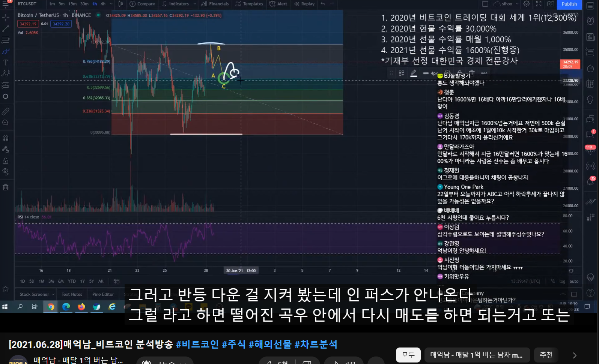Open the Fibonacci retracement tools group

click(6, 40)
